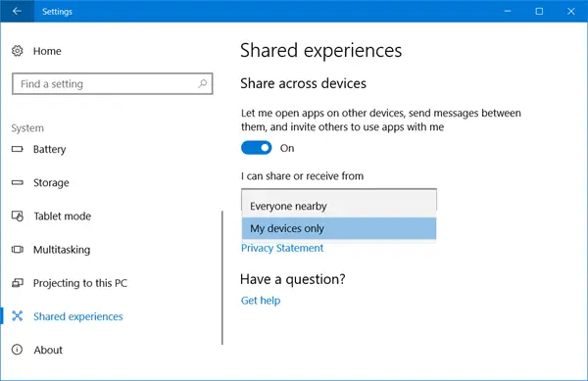Click the Multitasking icon
This screenshot has height=381, width=588.
coord(18,250)
